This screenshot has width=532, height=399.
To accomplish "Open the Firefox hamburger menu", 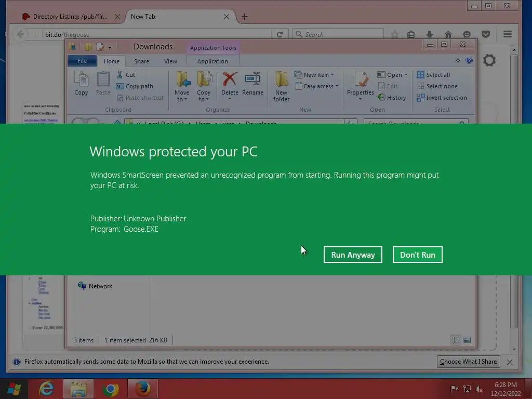I will click(x=508, y=34).
